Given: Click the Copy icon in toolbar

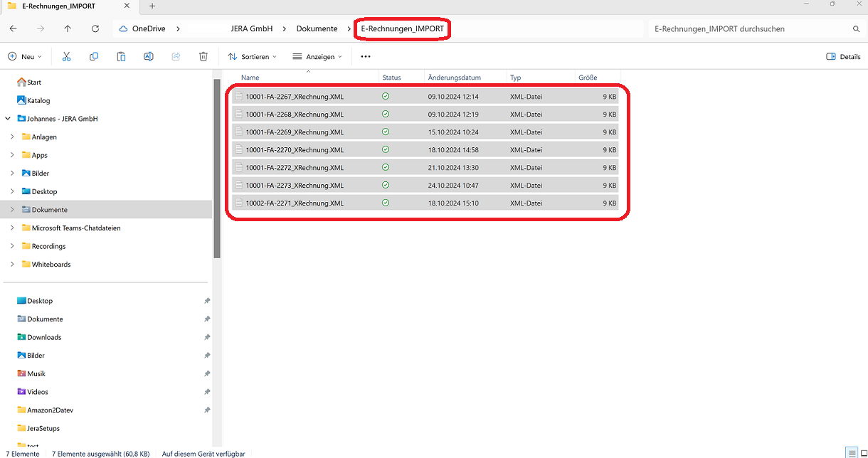Looking at the screenshot, I should click(94, 57).
